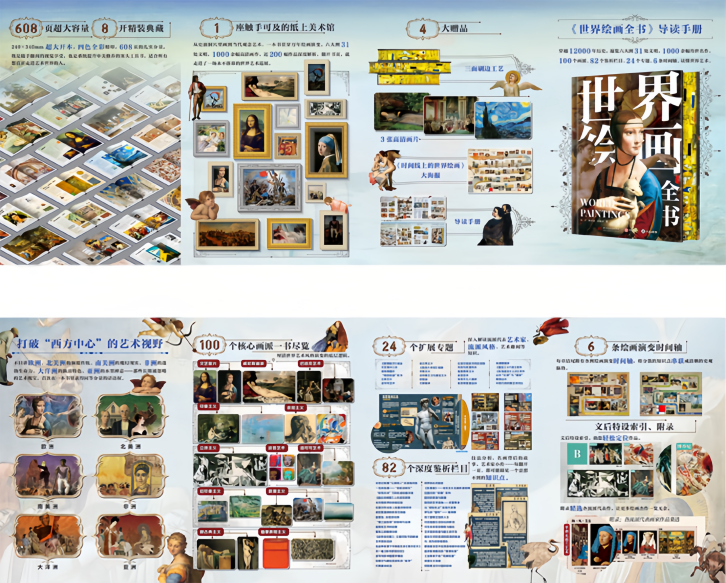Click the 大洋洲 continent painting frame
The width and height of the screenshot is (726, 583).
(x=48, y=536)
